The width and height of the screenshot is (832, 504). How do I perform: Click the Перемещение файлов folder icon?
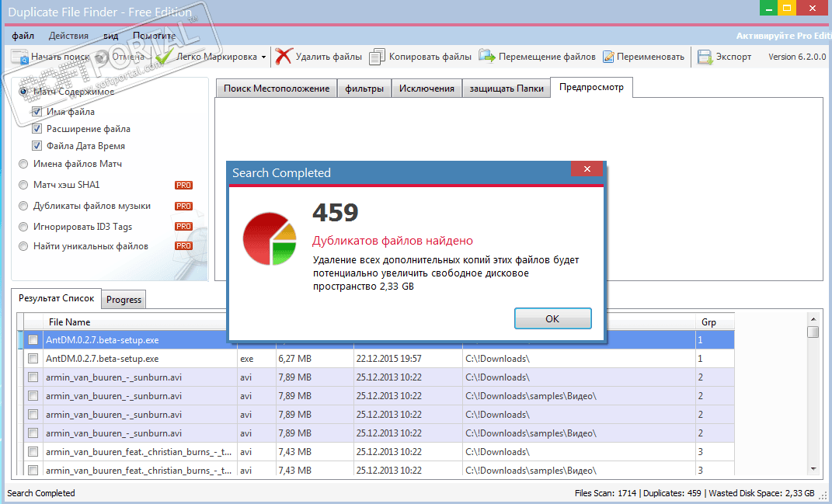[x=486, y=56]
